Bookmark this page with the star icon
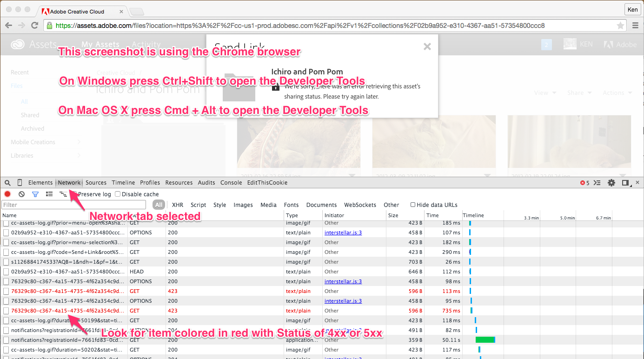 pyautogui.click(x=620, y=26)
